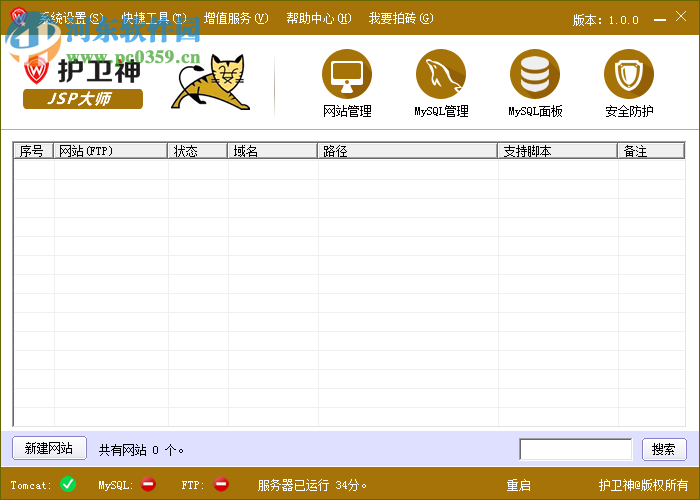Open the 增值服务(V) menu
700x500 pixels.
click(x=236, y=18)
